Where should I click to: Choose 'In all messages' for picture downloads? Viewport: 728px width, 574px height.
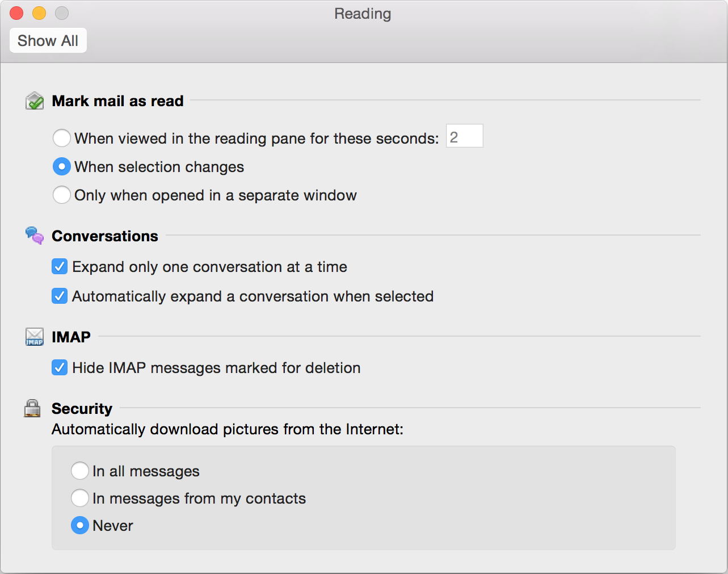[80, 471]
